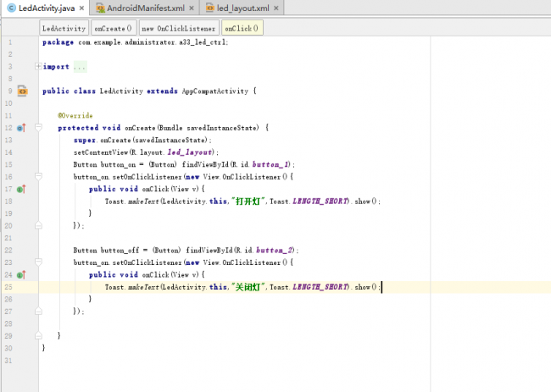Click the fold end marker at line 29
Viewport: 551px width, 392px height.
(x=38, y=336)
